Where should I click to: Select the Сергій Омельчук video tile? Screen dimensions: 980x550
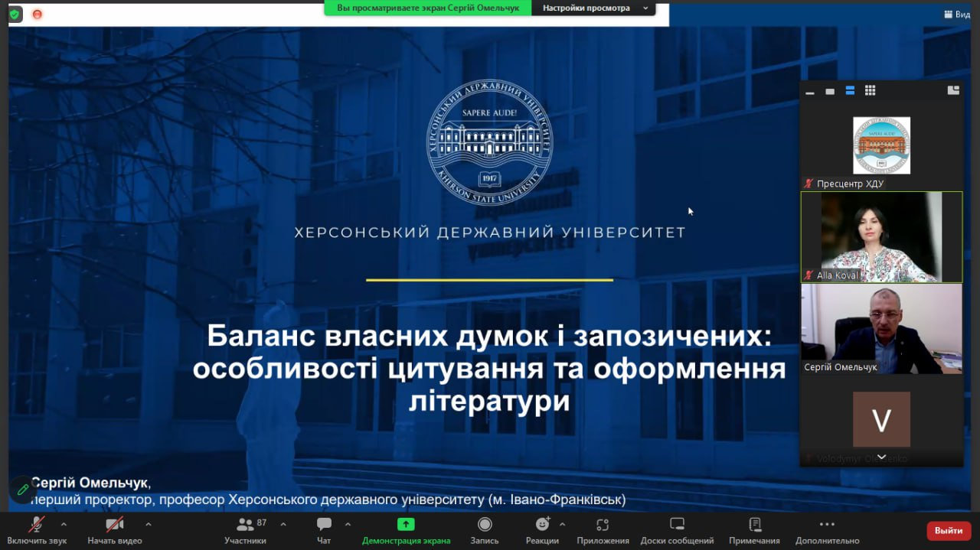click(881, 329)
